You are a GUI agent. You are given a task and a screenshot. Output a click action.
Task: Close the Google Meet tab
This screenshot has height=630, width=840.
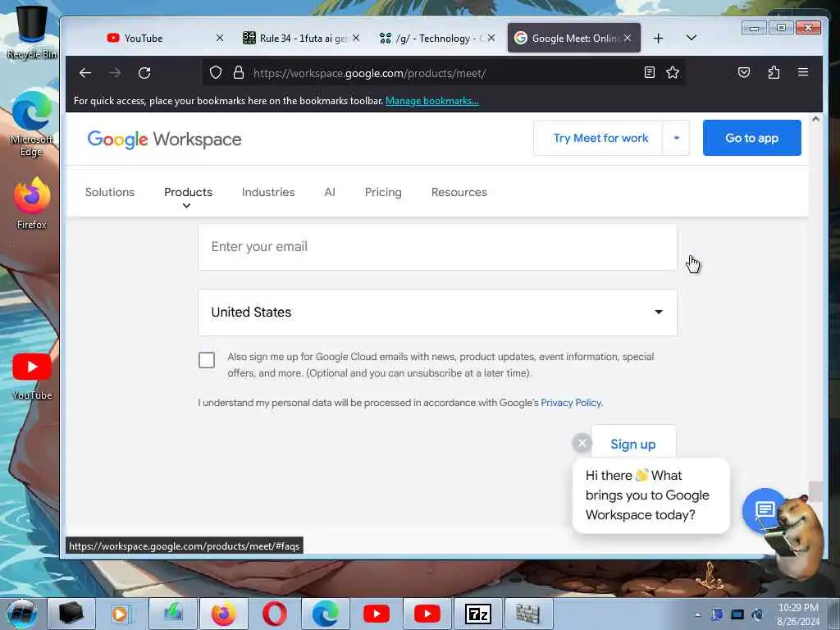tap(628, 38)
